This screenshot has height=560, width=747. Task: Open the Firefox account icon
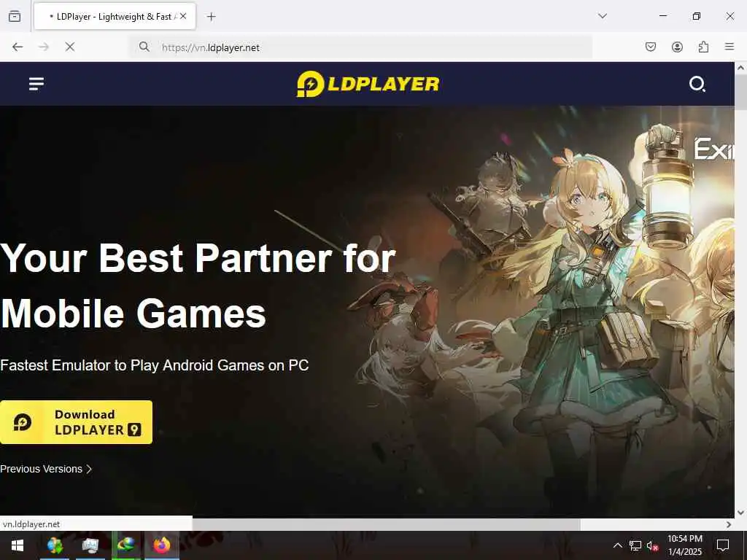tap(677, 47)
